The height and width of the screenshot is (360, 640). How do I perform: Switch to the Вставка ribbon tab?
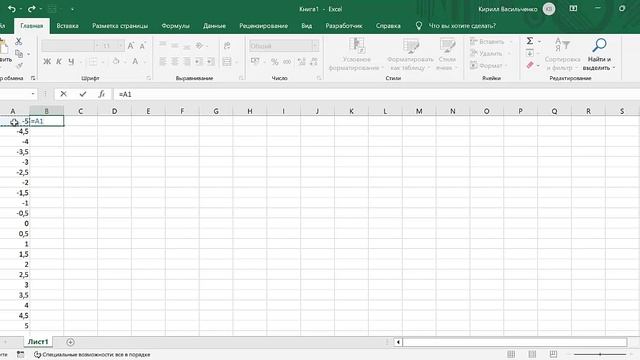pyautogui.click(x=67, y=26)
